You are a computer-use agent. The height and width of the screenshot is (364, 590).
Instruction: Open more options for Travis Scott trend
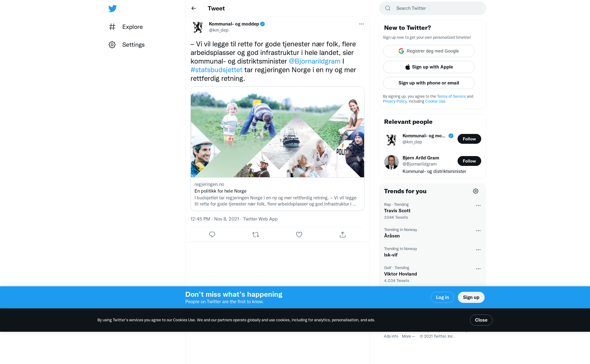(478, 205)
